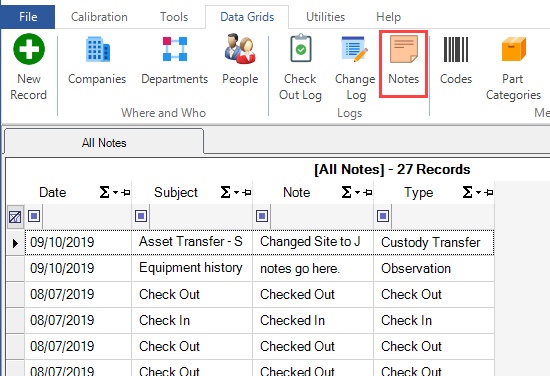Select the 'Check In' subject cell
Viewport: 550px width, 376px height.
pos(192,320)
